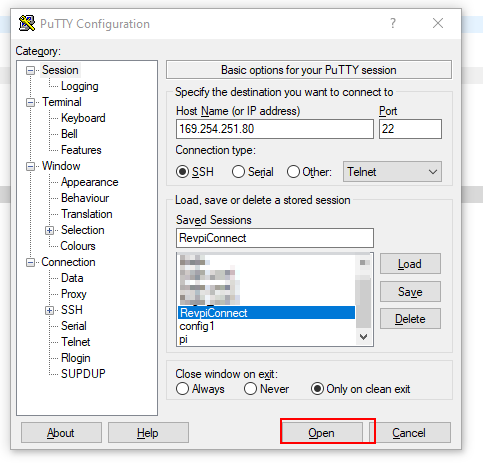The image size is (483, 463).
Task: Open Bell settings in tree
Action: (x=69, y=134)
